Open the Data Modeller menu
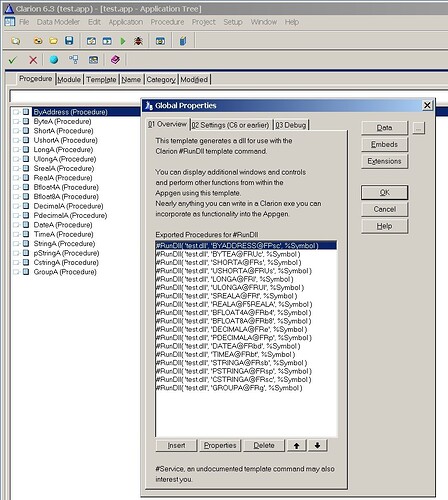Image resolution: width=448 pixels, height=500 pixels. pos(58,22)
